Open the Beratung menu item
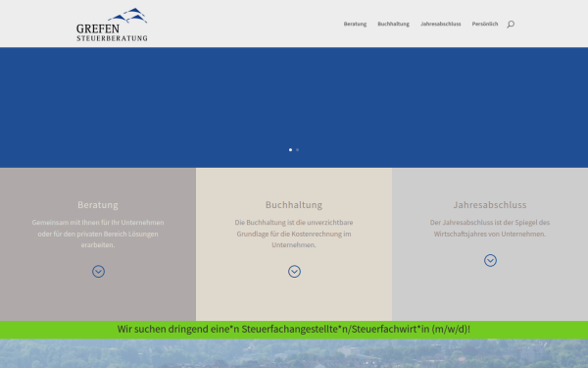 coord(355,24)
